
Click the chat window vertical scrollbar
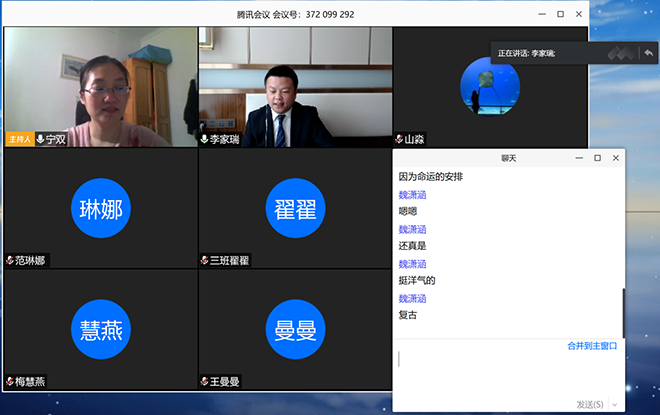pyautogui.click(x=623, y=313)
